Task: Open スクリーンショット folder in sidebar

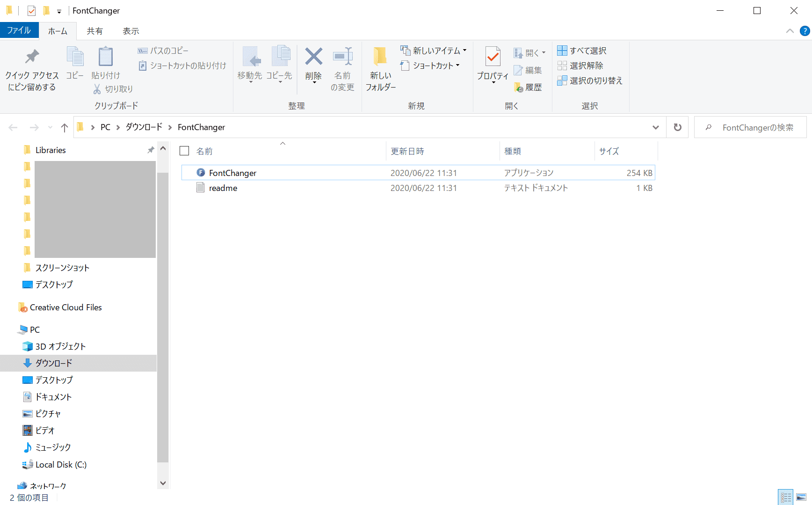Action: coord(62,268)
